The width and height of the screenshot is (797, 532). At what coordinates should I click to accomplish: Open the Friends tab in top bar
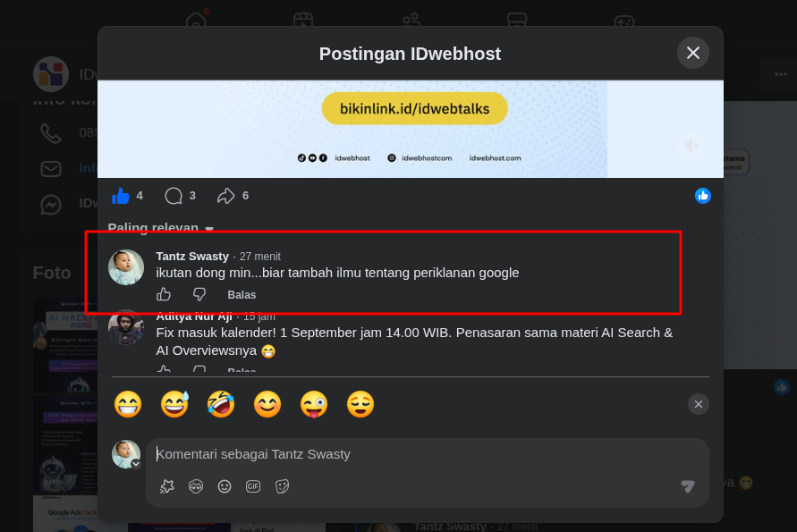[x=411, y=21]
